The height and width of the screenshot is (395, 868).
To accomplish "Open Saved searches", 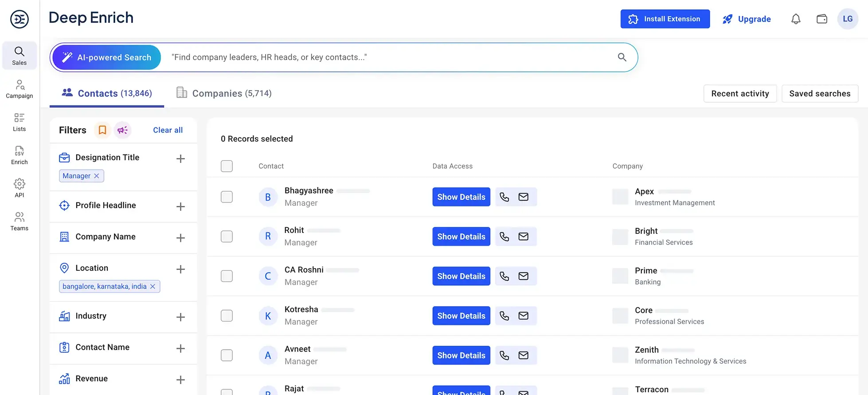I will point(820,94).
